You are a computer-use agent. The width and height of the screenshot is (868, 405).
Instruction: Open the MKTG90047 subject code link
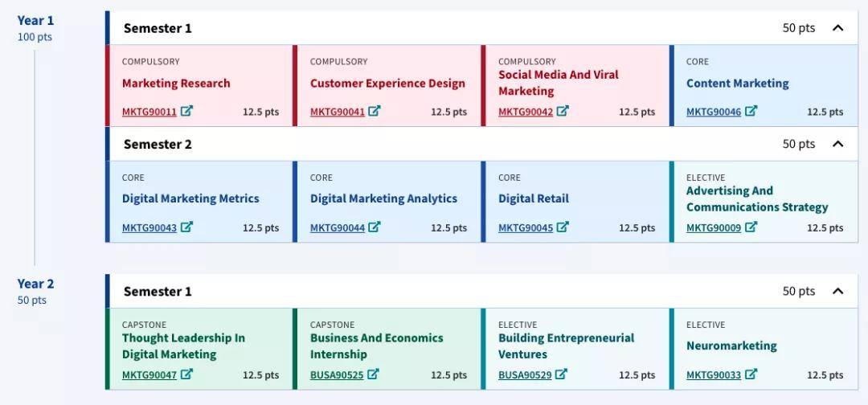[x=149, y=375]
